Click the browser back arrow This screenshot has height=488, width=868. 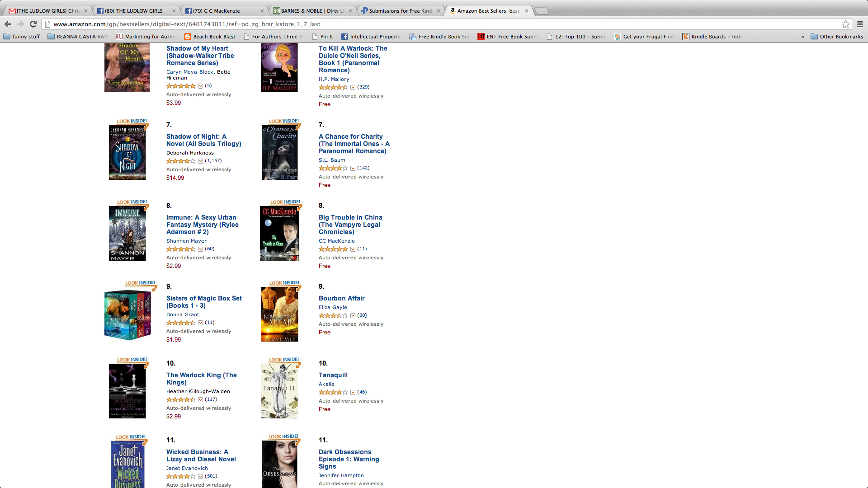click(x=8, y=24)
